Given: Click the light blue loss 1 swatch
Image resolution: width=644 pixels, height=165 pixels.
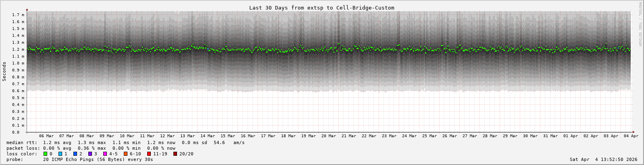Looking at the screenshot, I should coord(60,154).
